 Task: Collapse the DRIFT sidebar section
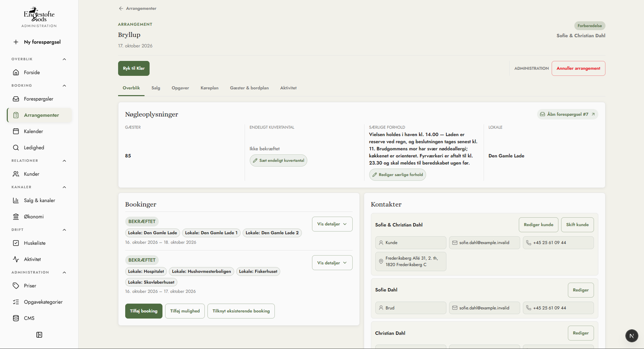[x=64, y=230]
